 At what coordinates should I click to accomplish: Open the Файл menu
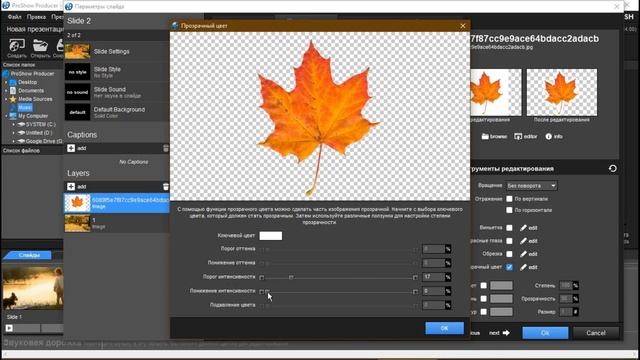point(14,17)
